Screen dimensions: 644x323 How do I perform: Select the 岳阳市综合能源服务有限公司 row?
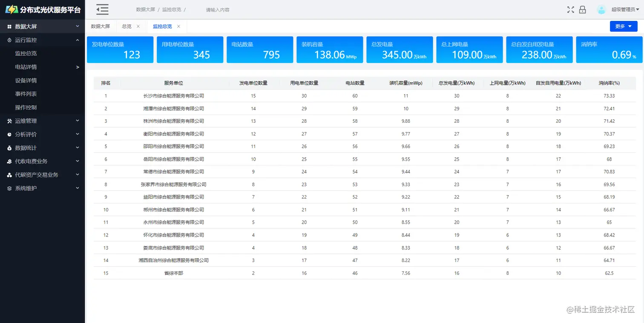pyautogui.click(x=365, y=159)
